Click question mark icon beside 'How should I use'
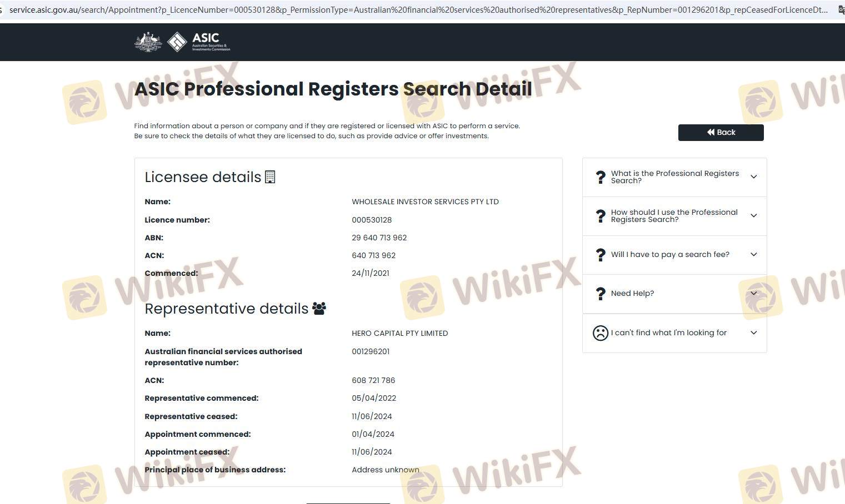The height and width of the screenshot is (504, 845). [x=601, y=216]
